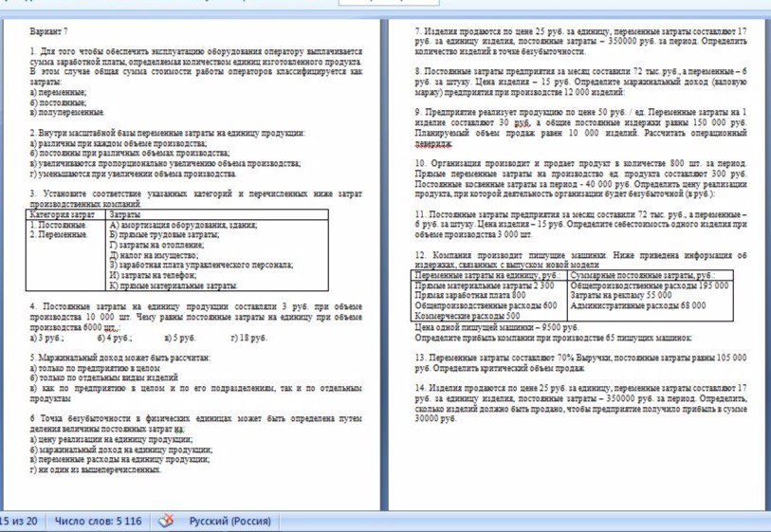Change language via 'Русский (Россия)' indicator
The height and width of the screenshot is (532, 771).
click(232, 521)
